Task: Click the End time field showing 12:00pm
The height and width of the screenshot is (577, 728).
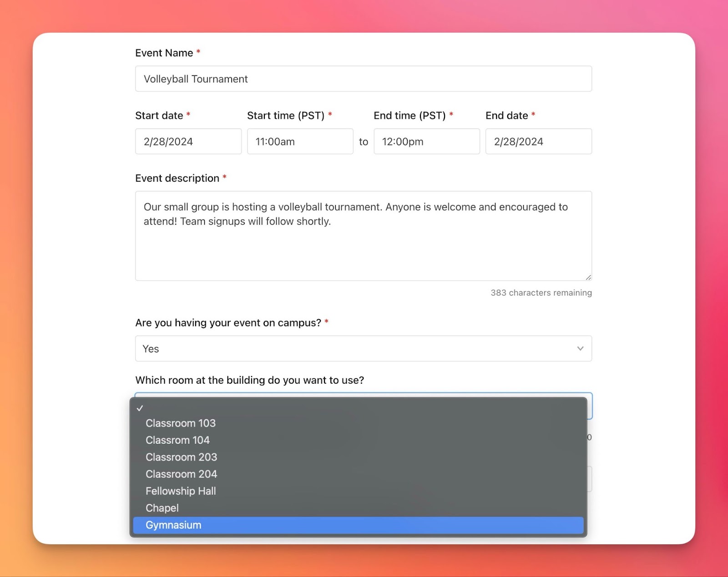Action: click(x=426, y=141)
